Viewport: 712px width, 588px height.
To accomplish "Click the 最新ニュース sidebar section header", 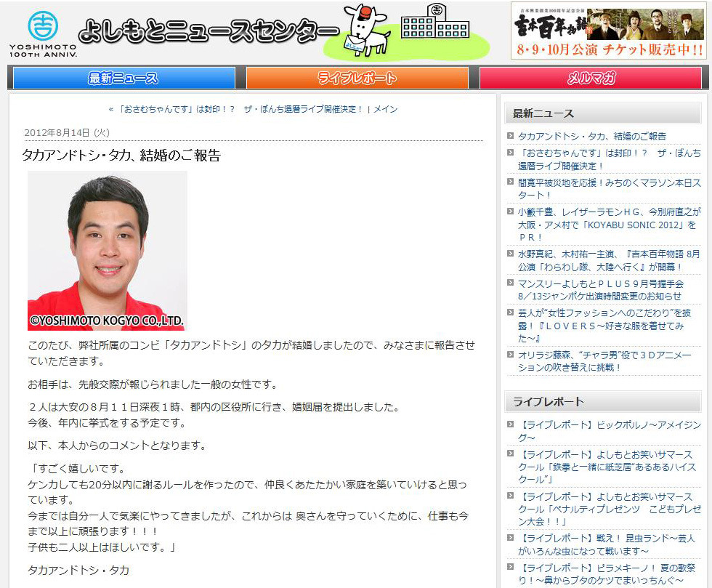I will [602, 113].
